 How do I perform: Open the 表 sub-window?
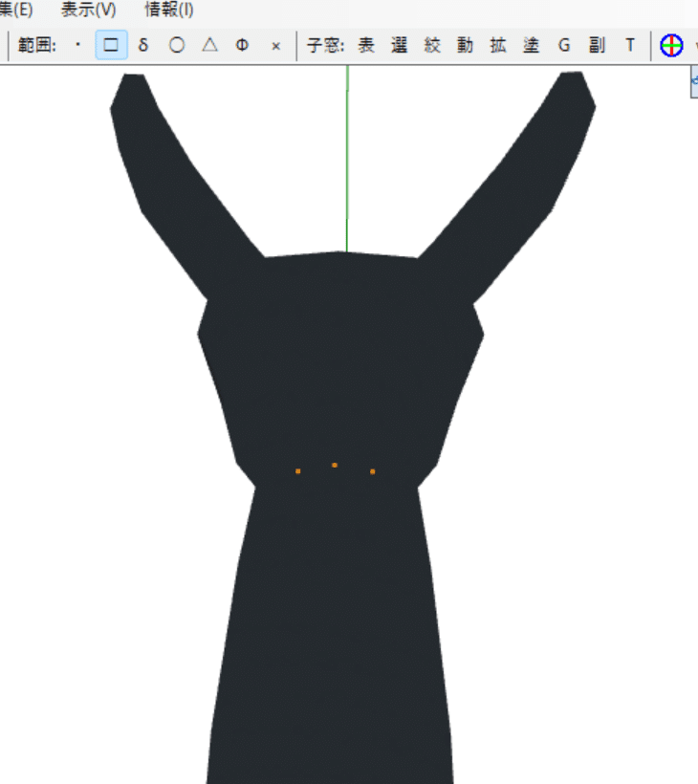click(366, 45)
